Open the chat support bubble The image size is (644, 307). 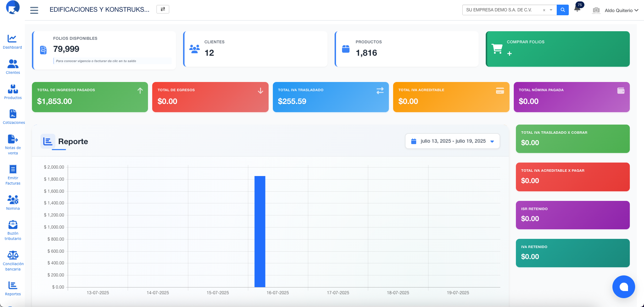(623, 287)
